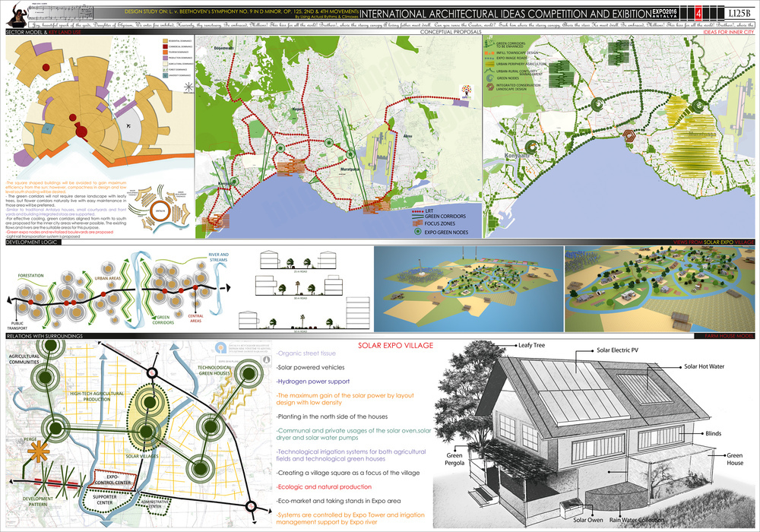Screen dimensions: 760x532
Task: Select the Ideas For Inner City heading
Action: coord(729,31)
